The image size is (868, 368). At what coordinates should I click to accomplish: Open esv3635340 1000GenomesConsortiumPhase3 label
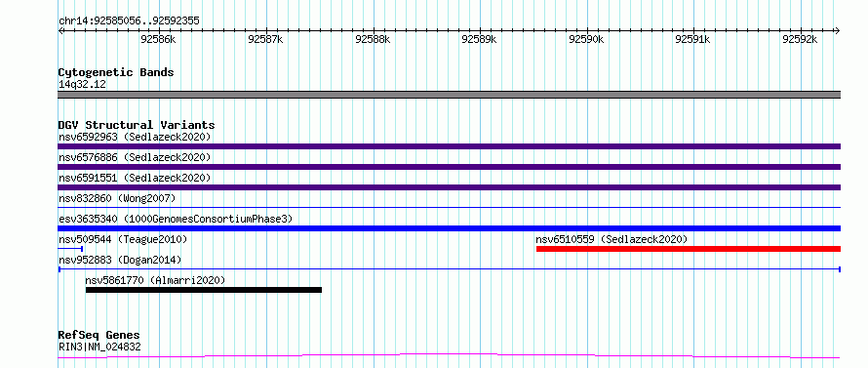click(176, 219)
